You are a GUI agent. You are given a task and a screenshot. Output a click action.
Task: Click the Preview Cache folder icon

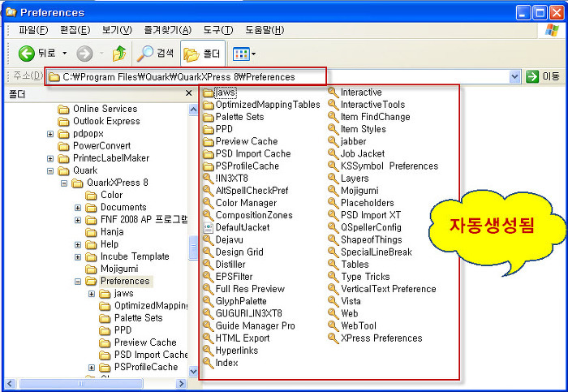208,142
